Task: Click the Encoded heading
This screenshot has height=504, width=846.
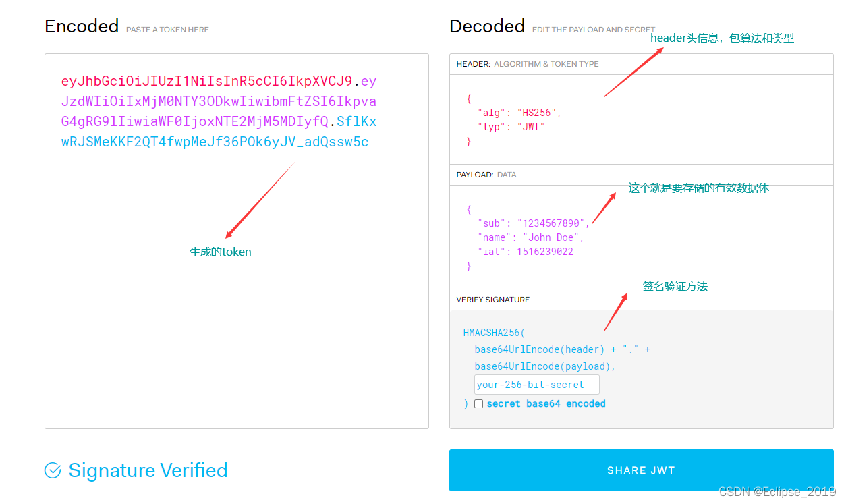Action: coord(82,26)
